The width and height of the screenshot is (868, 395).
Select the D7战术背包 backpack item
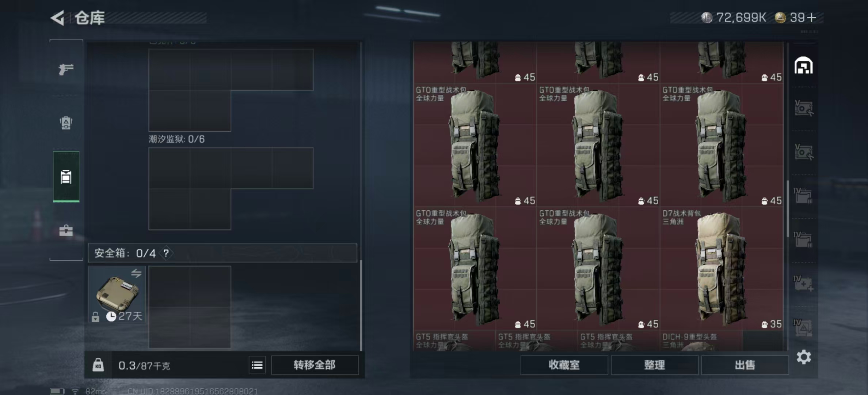[x=722, y=268]
